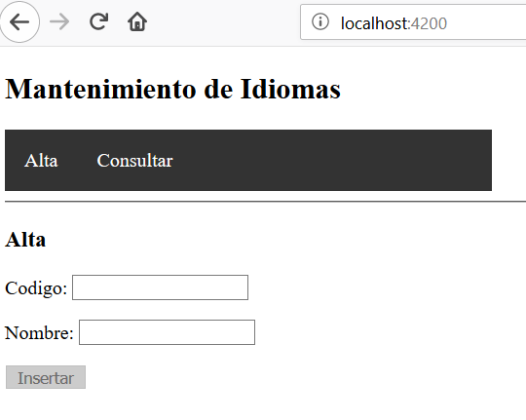Click the bold Alta section heading
526x420 pixels.
click(25, 240)
